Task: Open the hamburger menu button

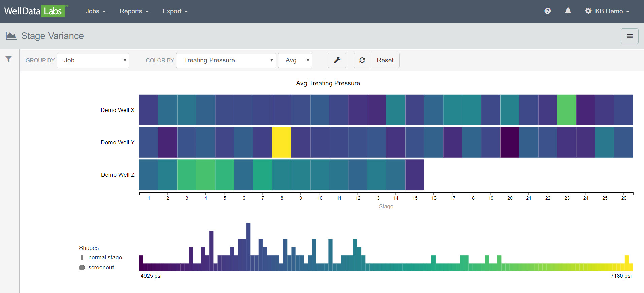Action: pyautogui.click(x=630, y=36)
